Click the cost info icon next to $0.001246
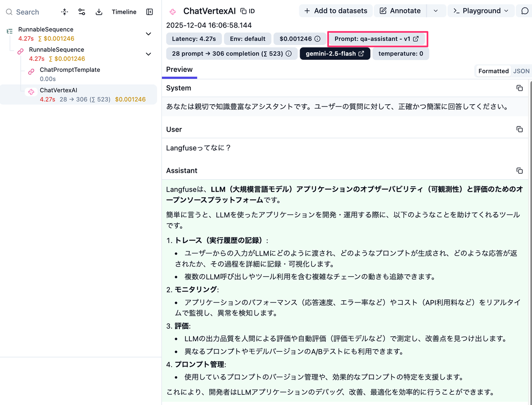The image size is (532, 405). point(317,39)
